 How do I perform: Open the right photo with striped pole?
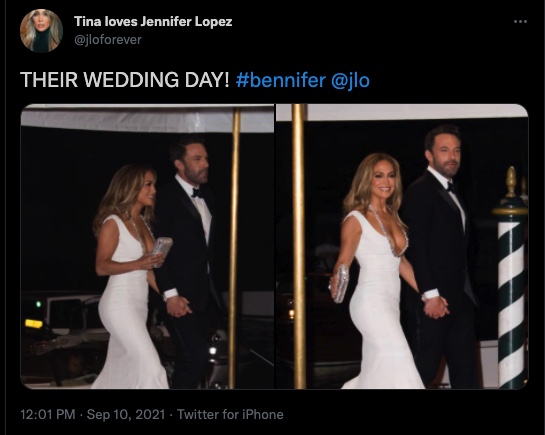pyautogui.click(x=402, y=246)
